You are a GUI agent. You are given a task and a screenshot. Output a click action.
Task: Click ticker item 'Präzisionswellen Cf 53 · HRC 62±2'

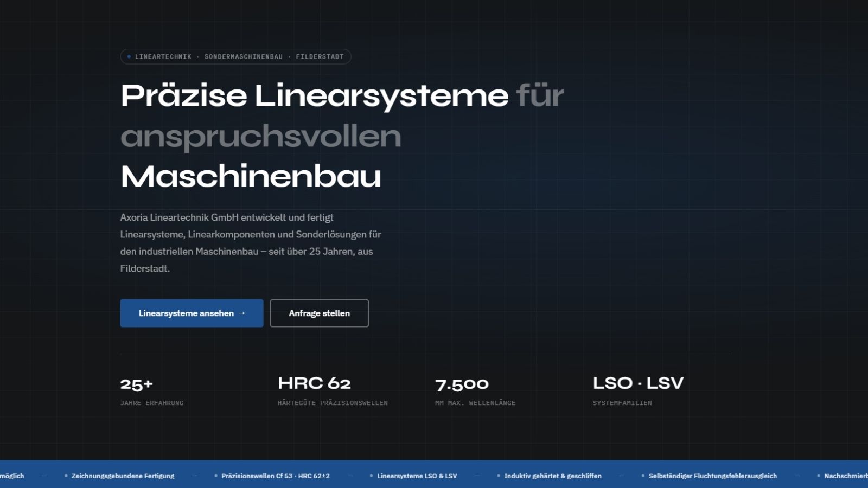coord(276,476)
